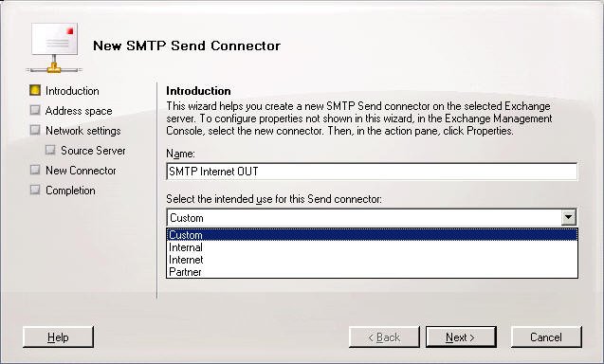Click the Next button
Viewport: 604px width, 364px height.
461,337
